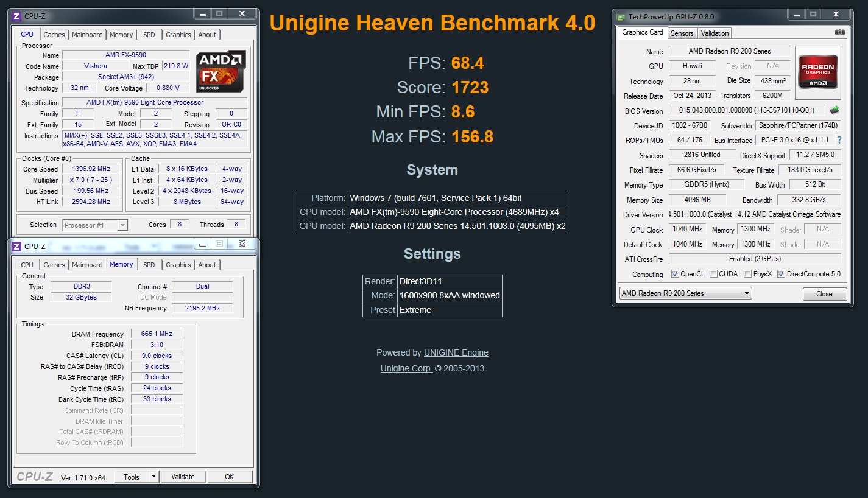Image resolution: width=868 pixels, height=498 pixels.
Task: Select Memory tab in the top CPU-Z window
Action: tap(121, 35)
